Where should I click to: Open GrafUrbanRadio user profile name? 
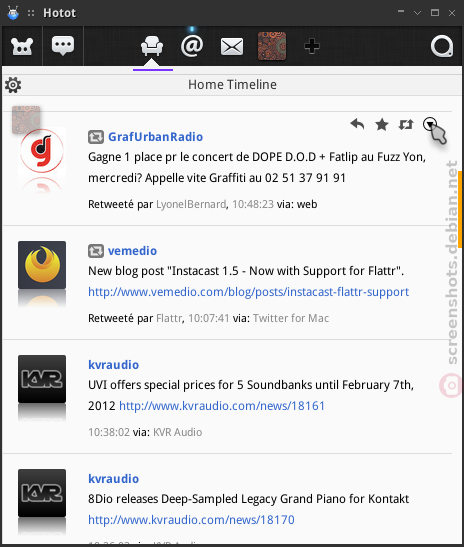pos(155,137)
